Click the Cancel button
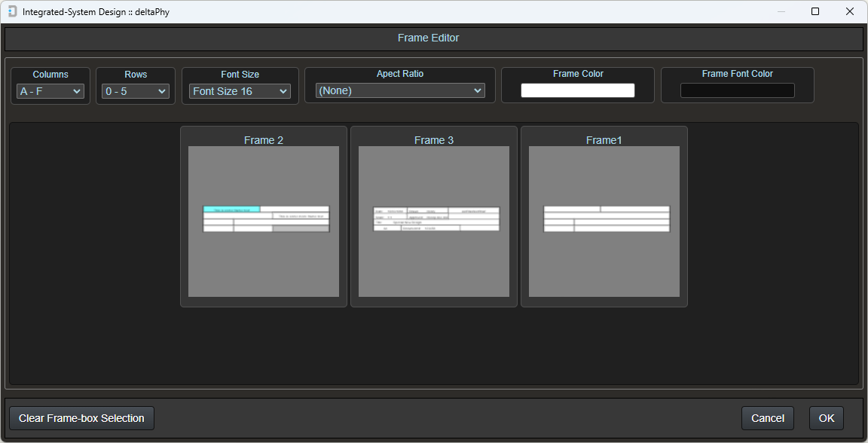This screenshot has height=443, width=868. pos(767,418)
